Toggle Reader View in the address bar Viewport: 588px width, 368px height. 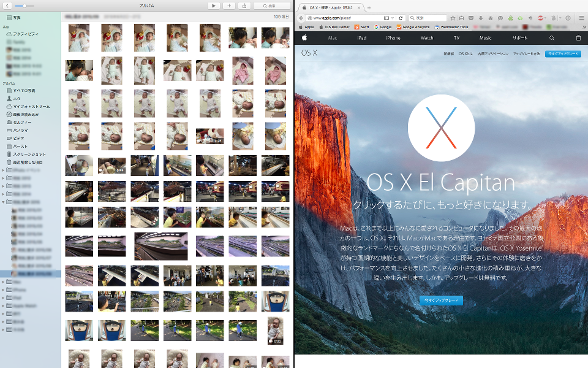coord(386,18)
